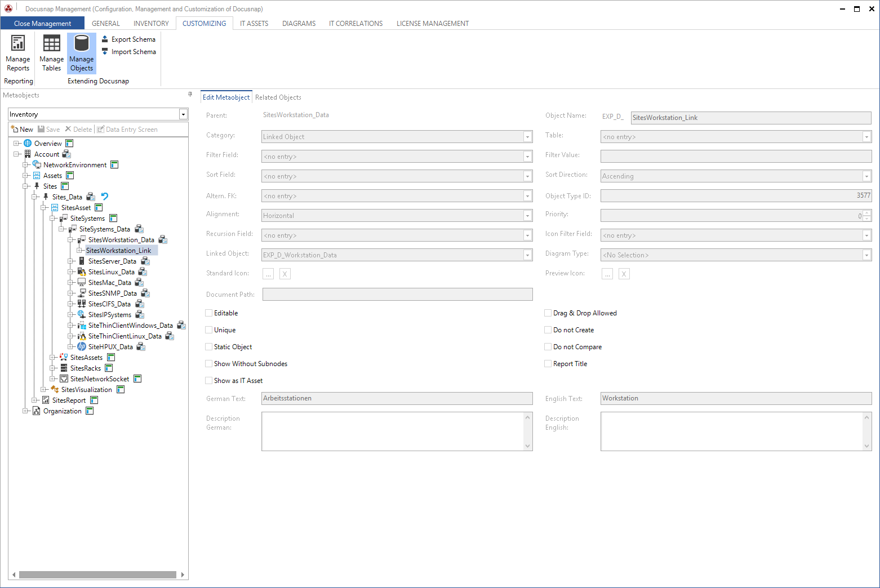Increase the Priority stepper value
This screenshot has width=880, height=588.
[867, 212]
